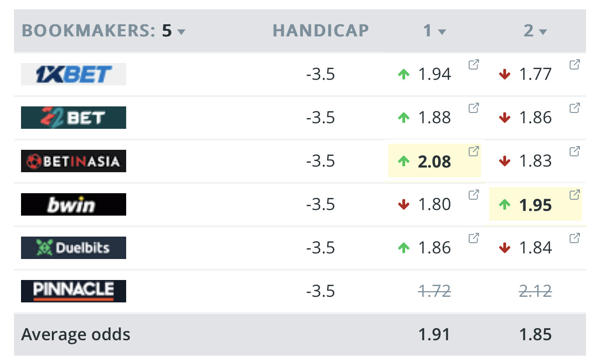
Task: Click the 1xBet bookmaker logo
Action: (73, 74)
